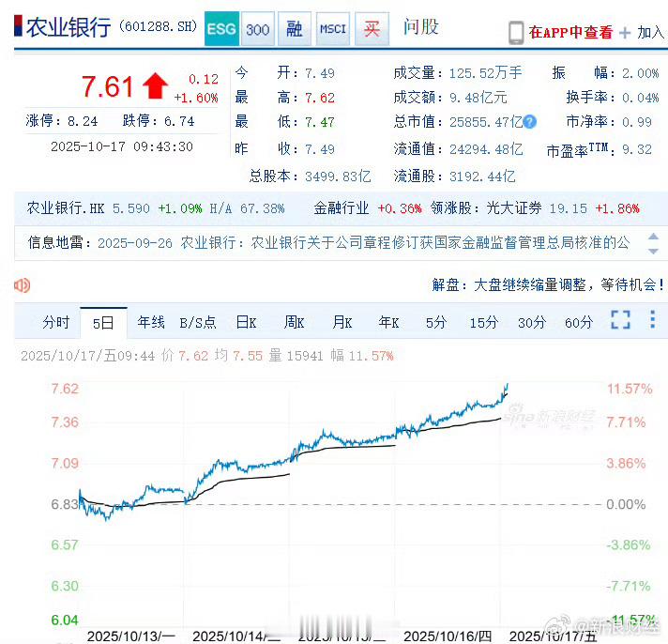668x644 pixels.
Task: Open the 农业银行 announcement news headline
Action: pos(404,243)
